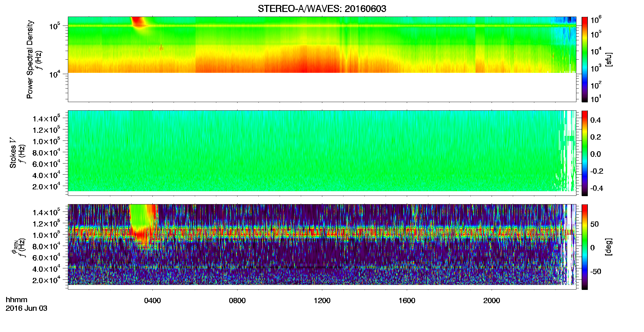The width and height of the screenshot is (644, 332).
Task: Click the -50 label on the degree colorbar
Action: pos(596,271)
